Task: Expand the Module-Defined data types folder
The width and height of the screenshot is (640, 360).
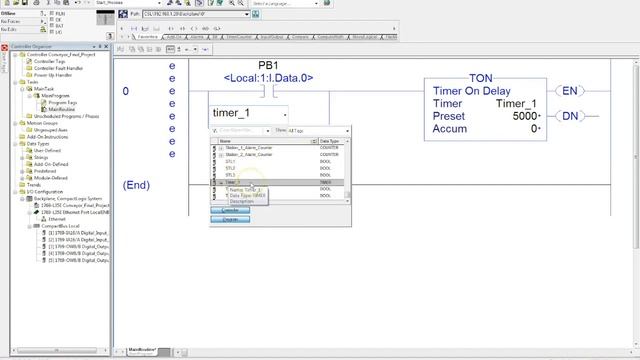Action: (23, 178)
